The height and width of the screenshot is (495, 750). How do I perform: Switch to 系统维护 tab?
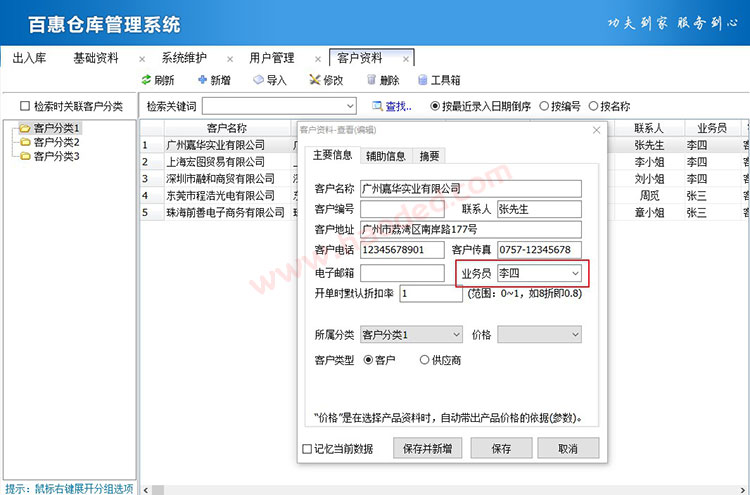click(184, 58)
